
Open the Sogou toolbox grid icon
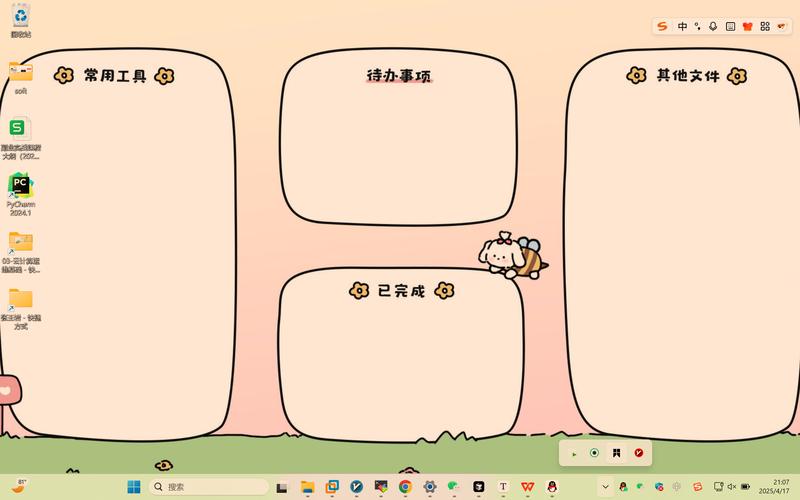(x=765, y=26)
